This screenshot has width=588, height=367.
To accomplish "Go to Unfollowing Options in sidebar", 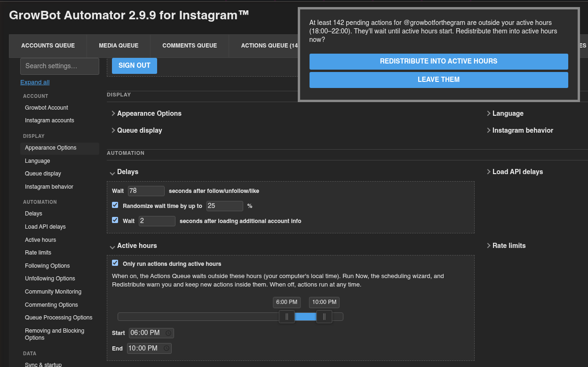I will tap(50, 279).
